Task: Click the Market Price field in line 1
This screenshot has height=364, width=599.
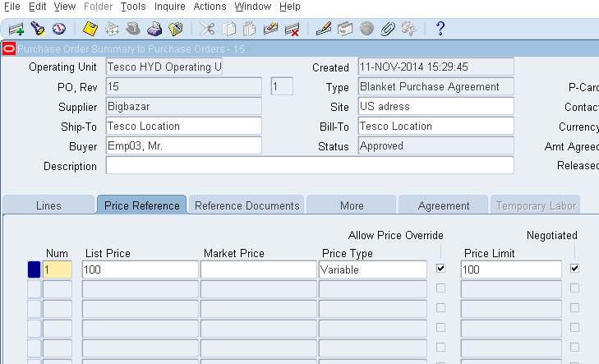Action: point(257,270)
